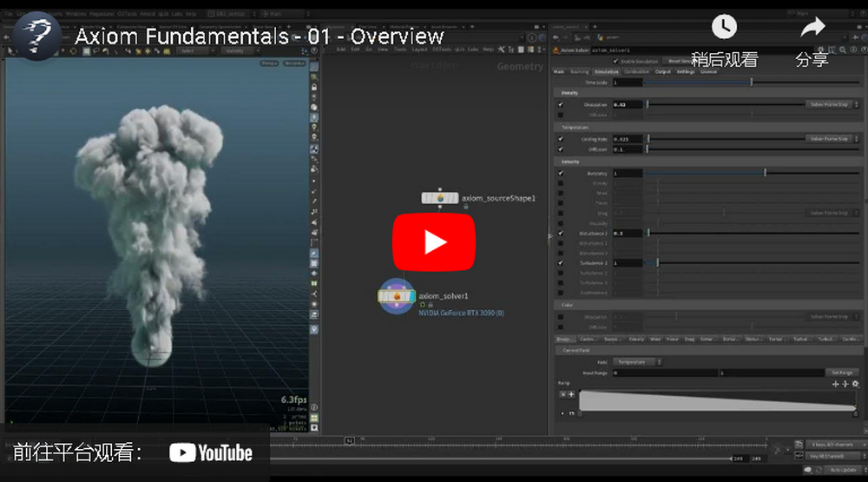Click the Set Range button
868x482 pixels.
coord(842,373)
